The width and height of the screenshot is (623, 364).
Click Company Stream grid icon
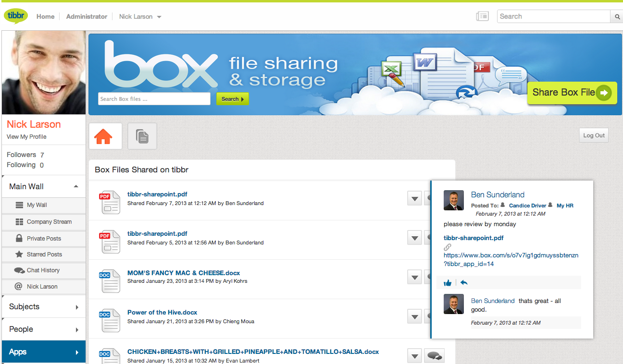[19, 222]
